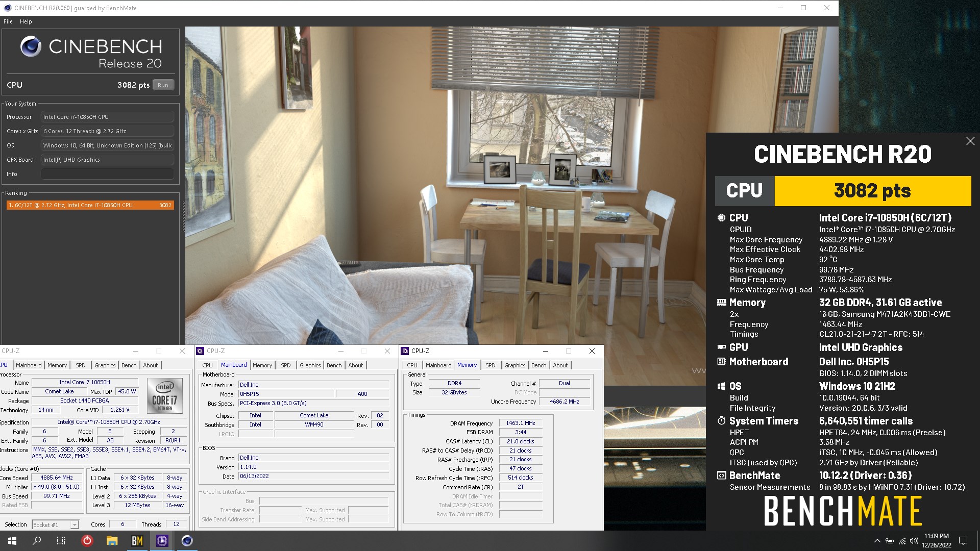Viewport: 980px width, 551px height.
Task: Click the network icon in system tray
Action: [902, 541]
